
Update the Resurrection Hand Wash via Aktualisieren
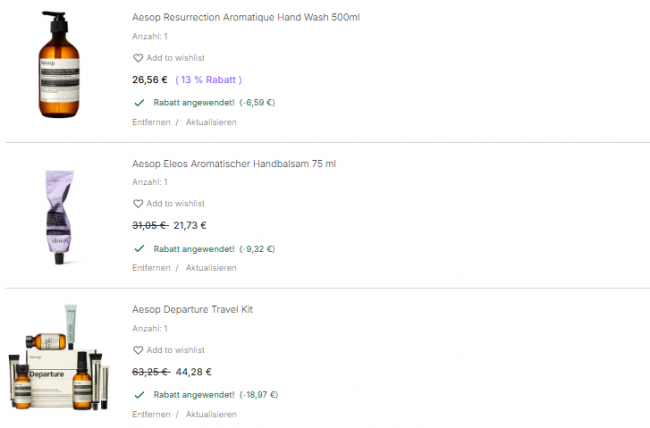click(x=210, y=122)
